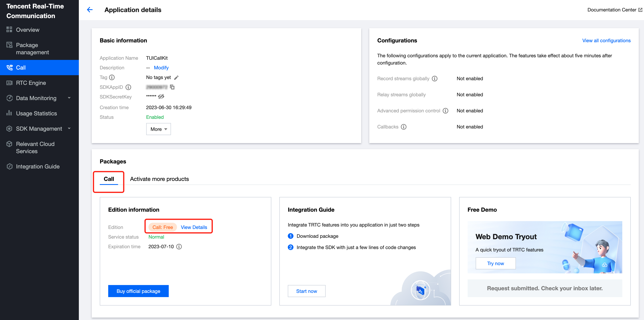Open Relevant Cloud Services menu item

(x=39, y=148)
